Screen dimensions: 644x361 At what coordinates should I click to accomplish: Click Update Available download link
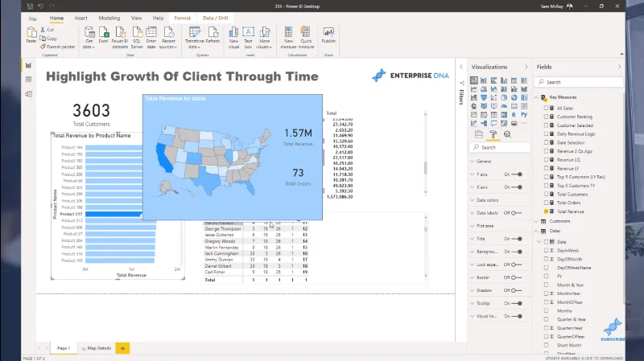coord(584,358)
